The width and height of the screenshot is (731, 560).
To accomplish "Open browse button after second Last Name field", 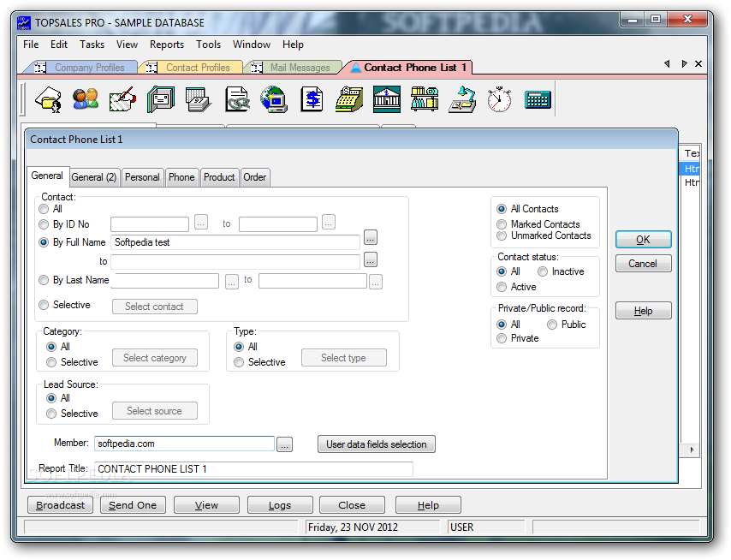I will (x=376, y=282).
